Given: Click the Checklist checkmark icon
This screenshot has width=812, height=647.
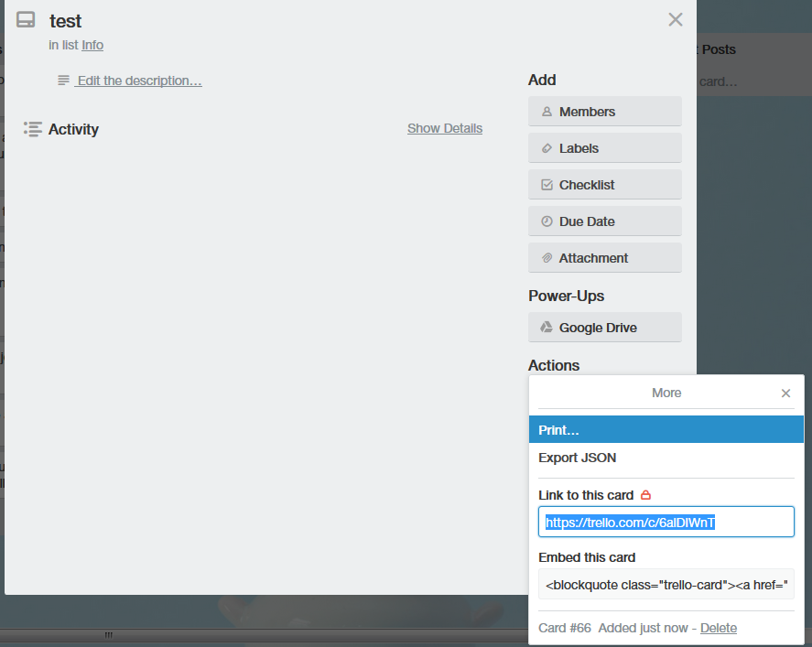Looking at the screenshot, I should click(547, 185).
